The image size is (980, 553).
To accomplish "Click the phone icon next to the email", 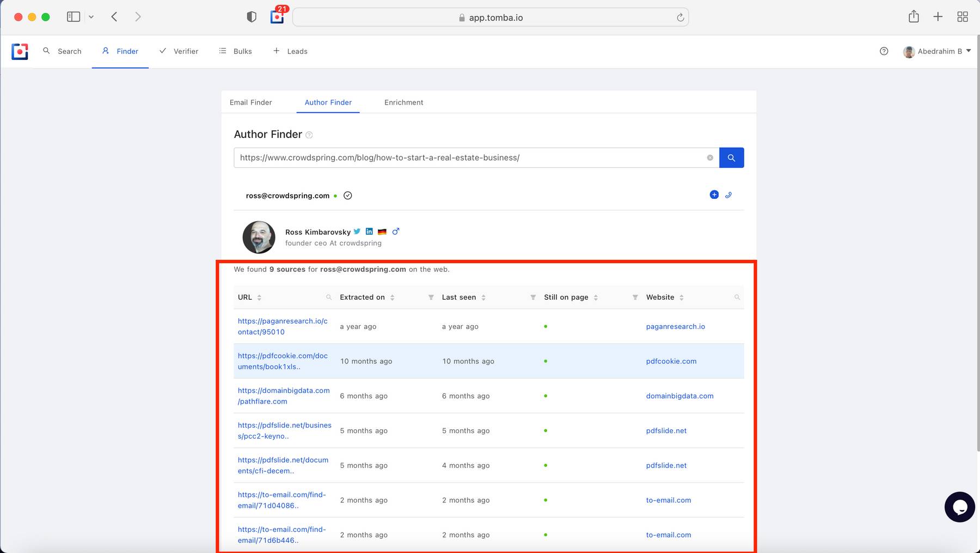I will [728, 195].
